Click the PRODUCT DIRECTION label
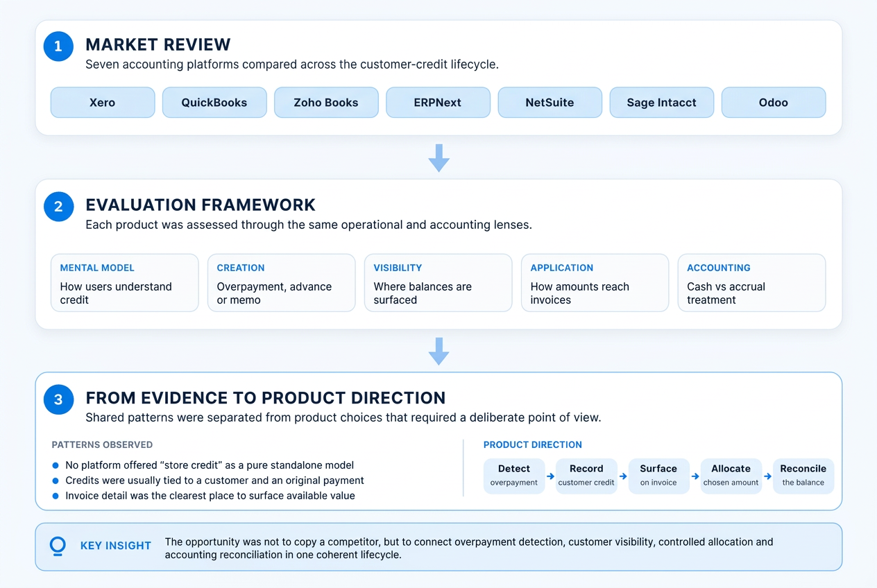This screenshot has width=877, height=588. point(533,444)
